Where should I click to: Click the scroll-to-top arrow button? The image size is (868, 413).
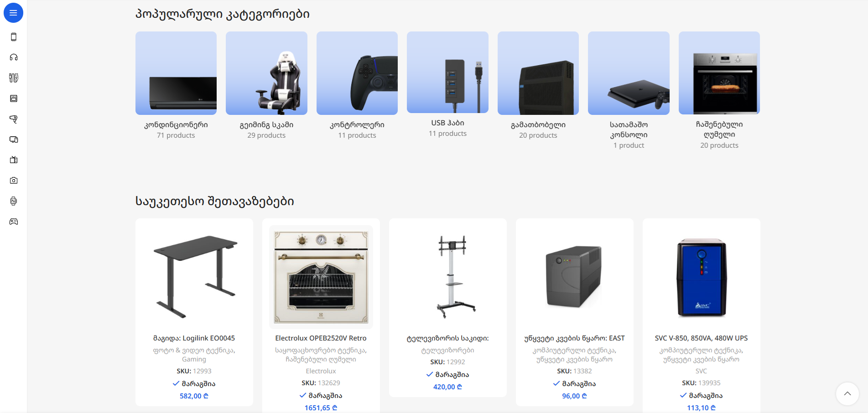coord(847,394)
